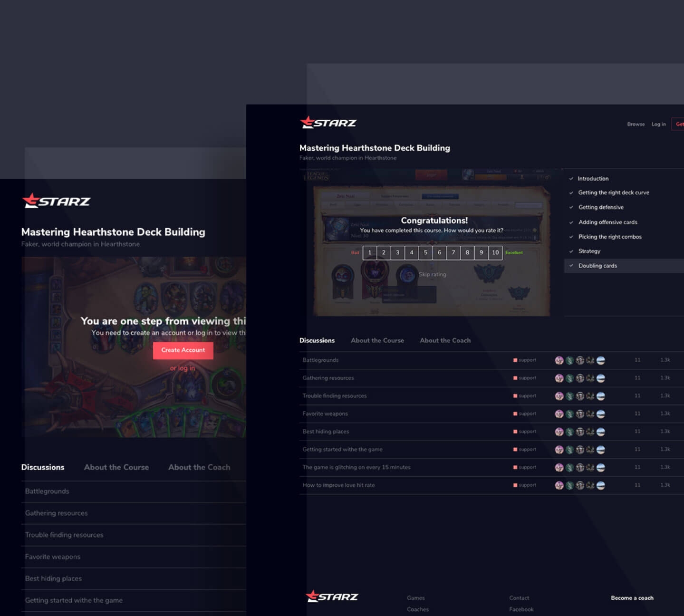Click the checkmark beside Doubling cards

pyautogui.click(x=571, y=266)
